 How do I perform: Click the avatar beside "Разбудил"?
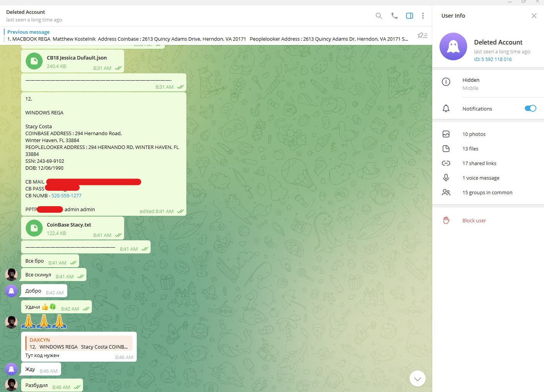point(12,385)
